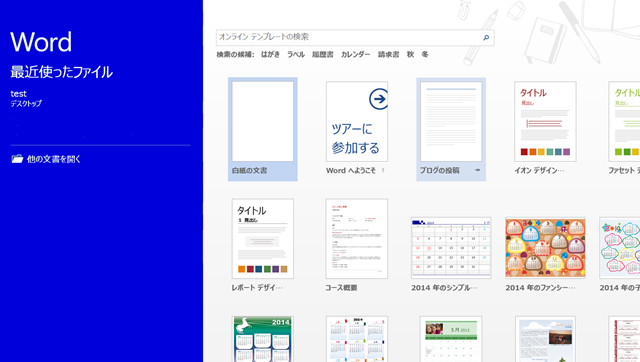Select the ブログの投稿 template thumbnail

[451, 121]
